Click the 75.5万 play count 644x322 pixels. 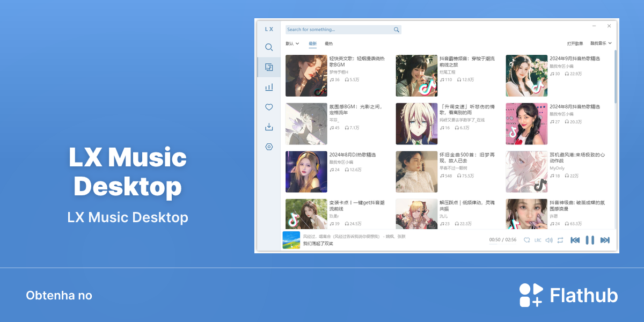(465, 176)
